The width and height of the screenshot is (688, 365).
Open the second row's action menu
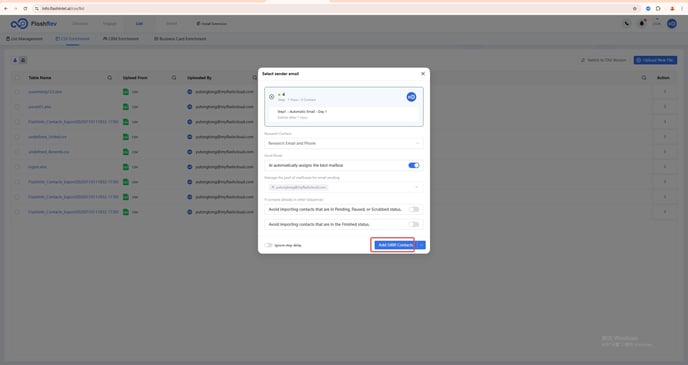pos(665,107)
